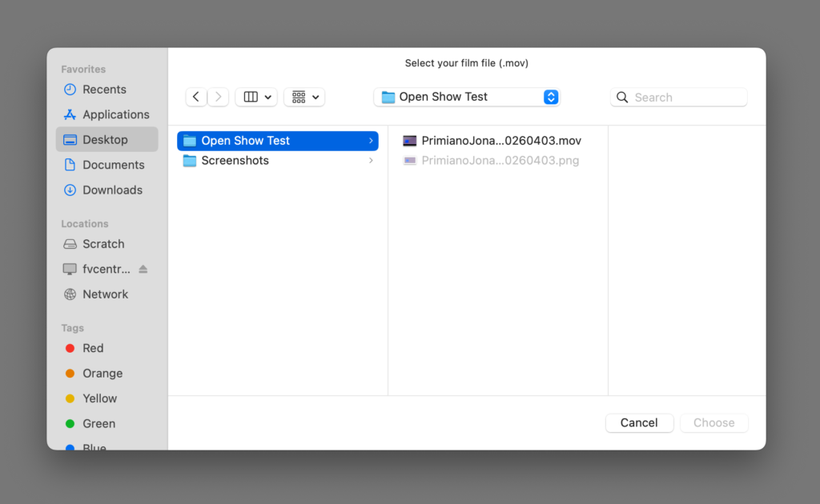Select Documents in the sidebar
The height and width of the screenshot is (504, 820).
click(113, 165)
